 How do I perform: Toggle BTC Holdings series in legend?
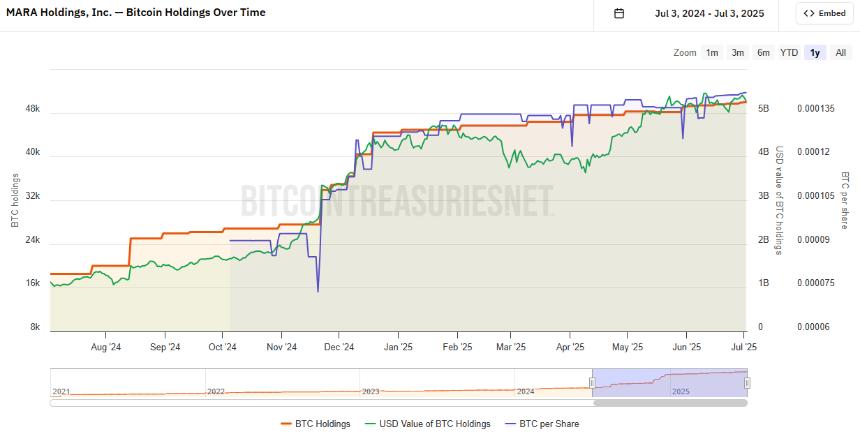tap(322, 424)
